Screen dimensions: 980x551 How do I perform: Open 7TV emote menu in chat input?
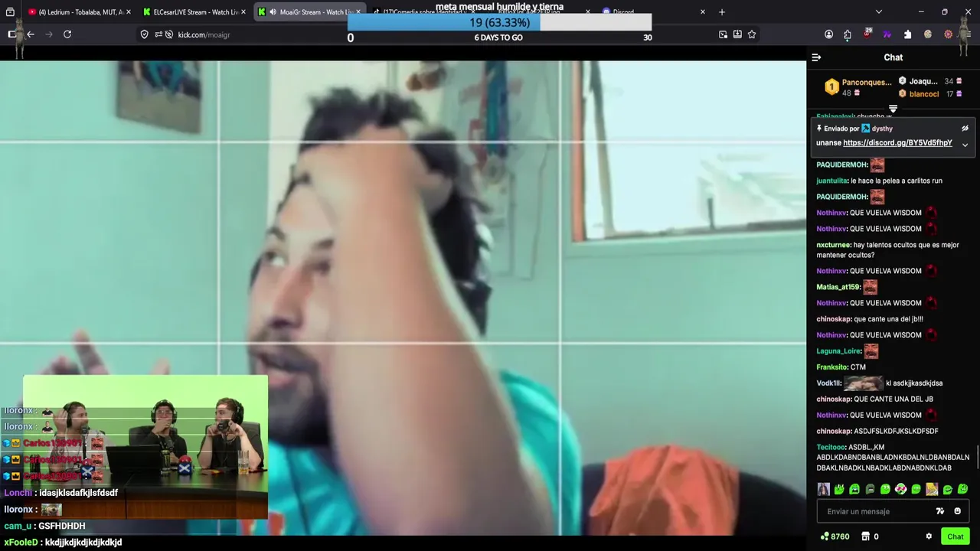(940, 511)
